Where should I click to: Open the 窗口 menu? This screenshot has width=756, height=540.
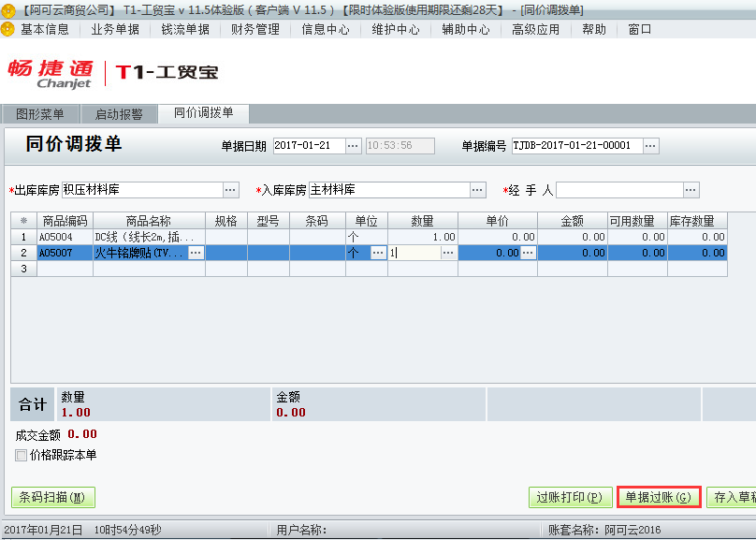click(x=640, y=29)
